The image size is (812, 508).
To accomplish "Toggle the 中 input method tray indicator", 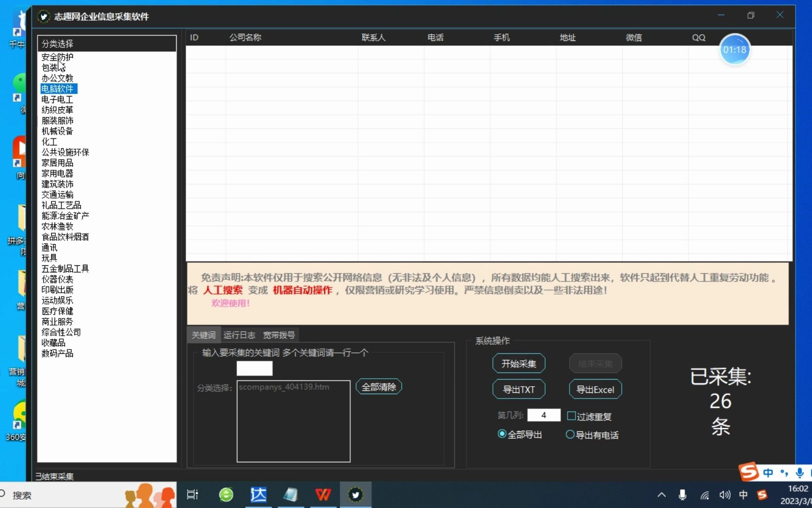I will (x=743, y=495).
